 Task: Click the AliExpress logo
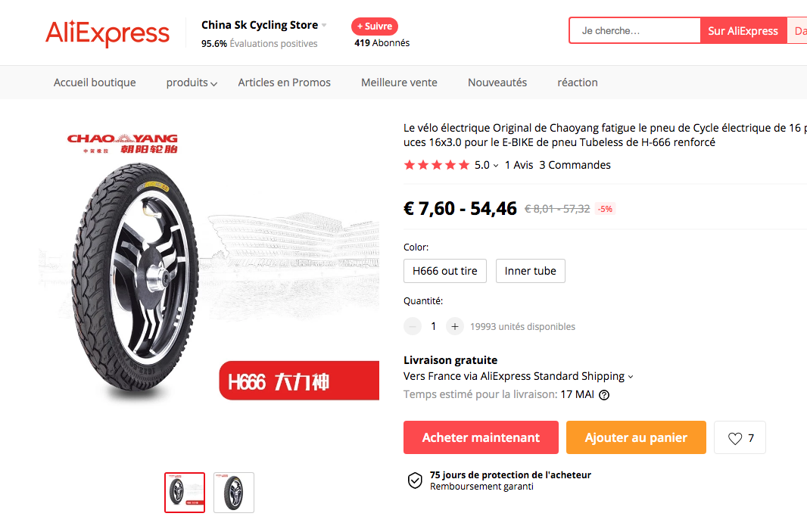[107, 33]
